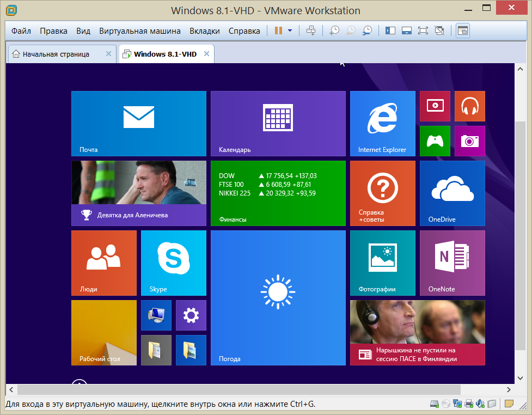Image resolution: width=532 pixels, height=415 pixels.
Task: Toggle the library sidebar panel
Action: pos(390,30)
